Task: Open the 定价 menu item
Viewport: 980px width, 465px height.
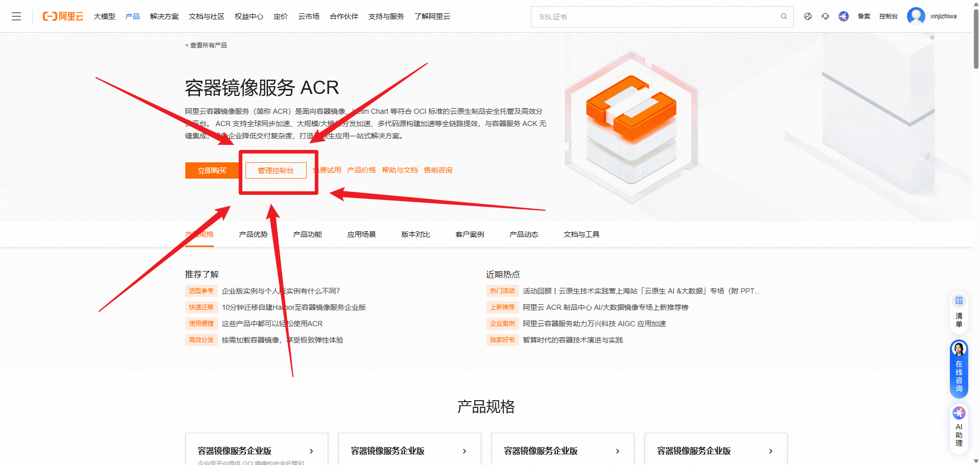Action: click(281, 16)
